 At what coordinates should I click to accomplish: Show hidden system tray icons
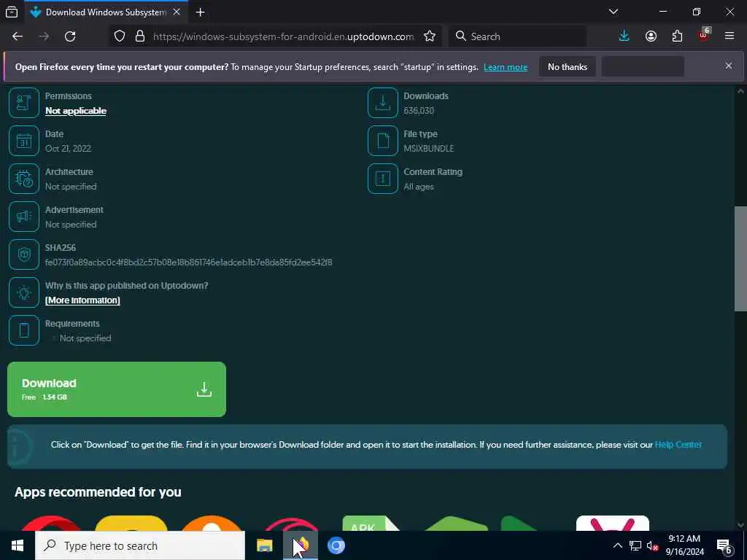pyautogui.click(x=617, y=545)
